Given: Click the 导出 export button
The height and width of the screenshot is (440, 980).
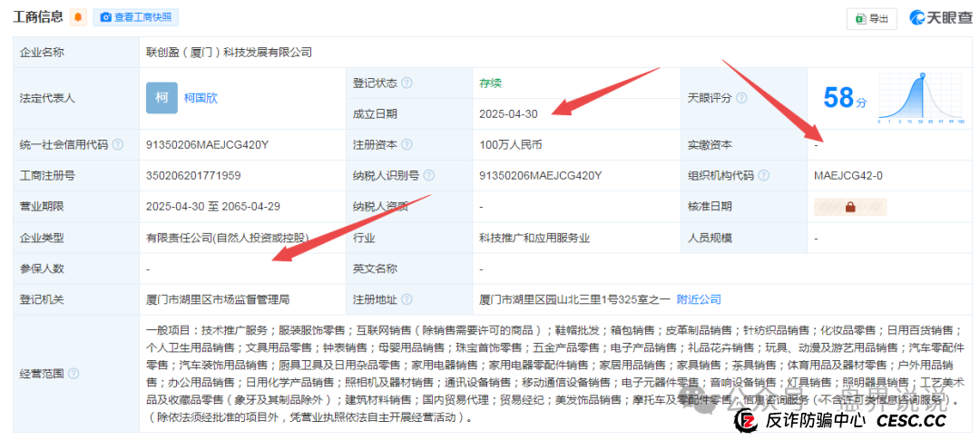Looking at the screenshot, I should tap(872, 18).
